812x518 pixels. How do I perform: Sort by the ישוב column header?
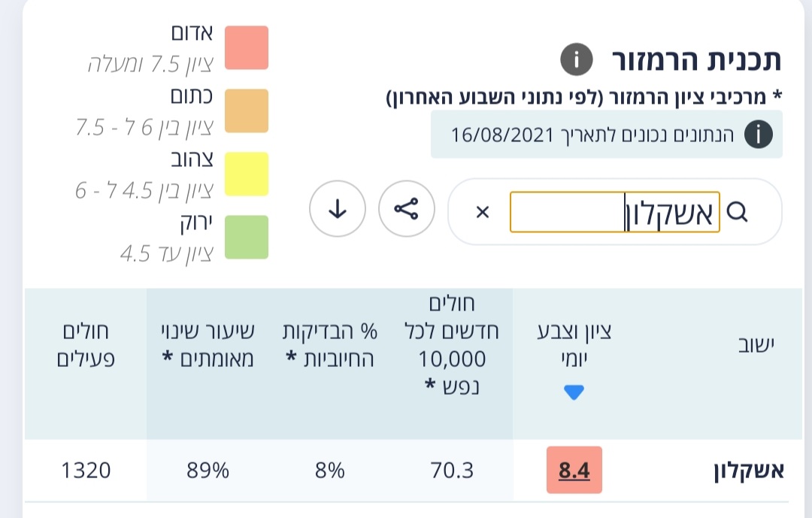pyautogui.click(x=756, y=344)
